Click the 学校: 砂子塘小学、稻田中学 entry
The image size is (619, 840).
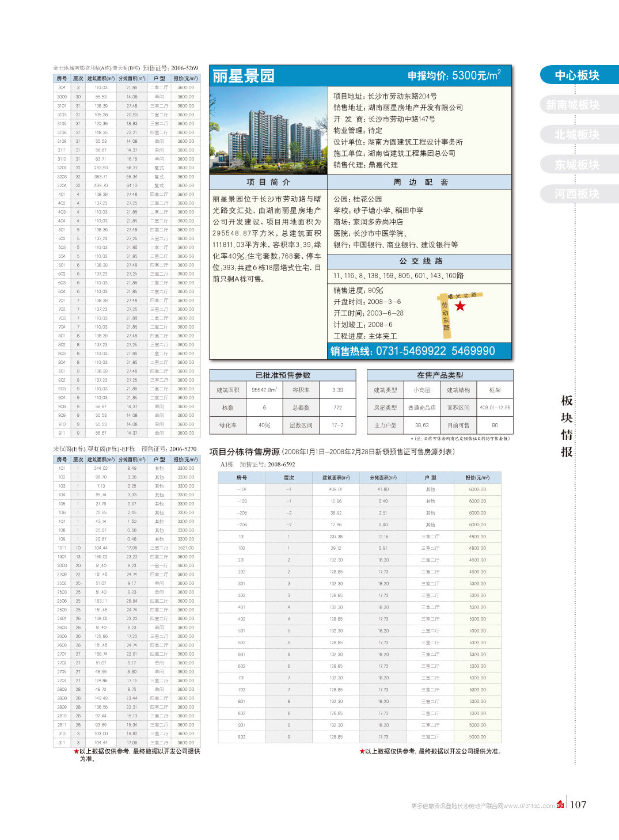coord(378,211)
